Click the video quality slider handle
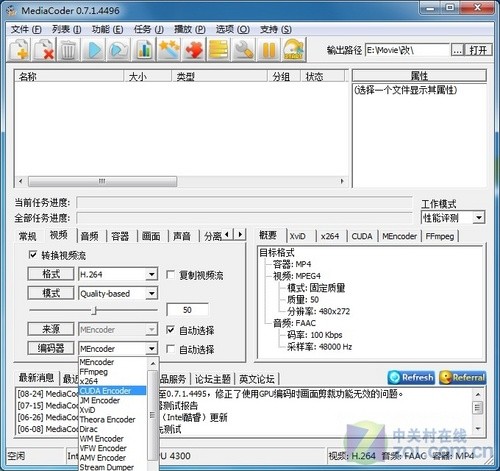 point(94,311)
